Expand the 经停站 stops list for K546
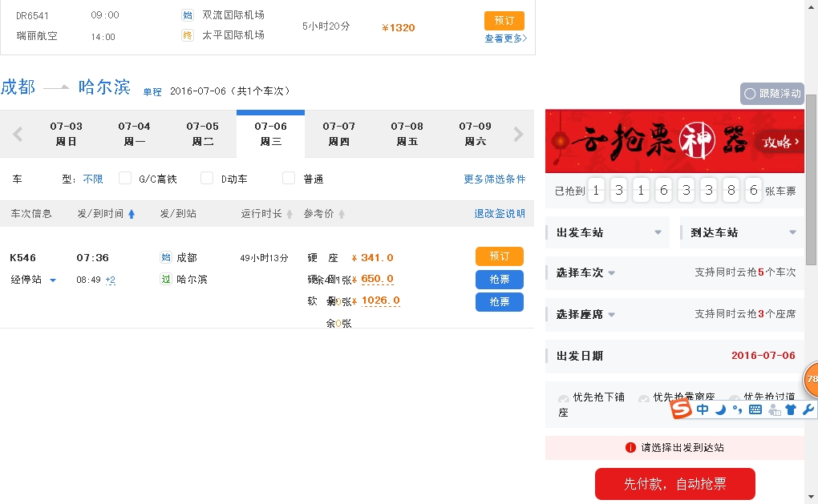Image resolution: width=818 pixels, height=504 pixels. (53, 280)
